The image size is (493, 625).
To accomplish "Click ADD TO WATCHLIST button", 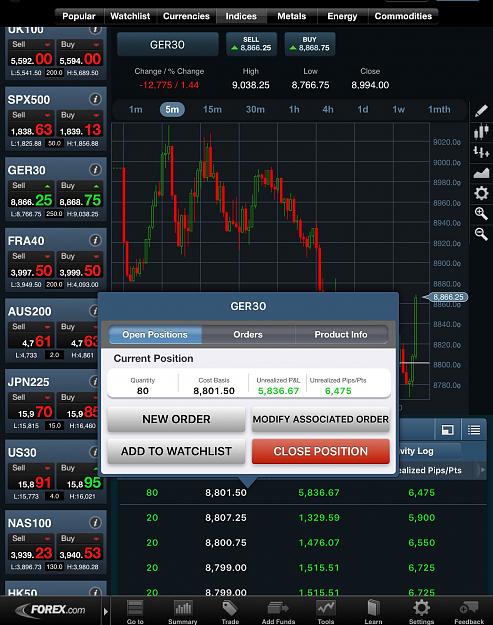I will [x=177, y=451].
